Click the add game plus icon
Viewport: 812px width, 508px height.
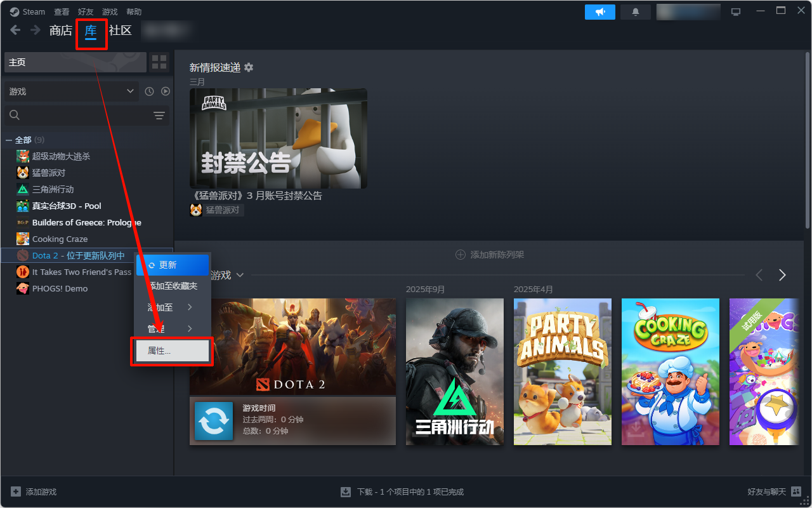16,491
